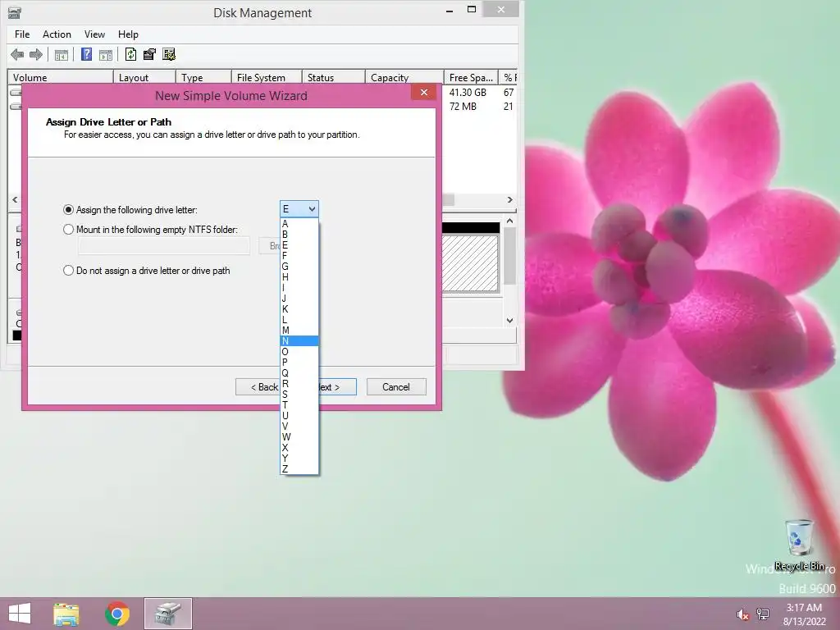This screenshot has width=840, height=630.
Task: Sort by the Type column header
Action: [203, 78]
